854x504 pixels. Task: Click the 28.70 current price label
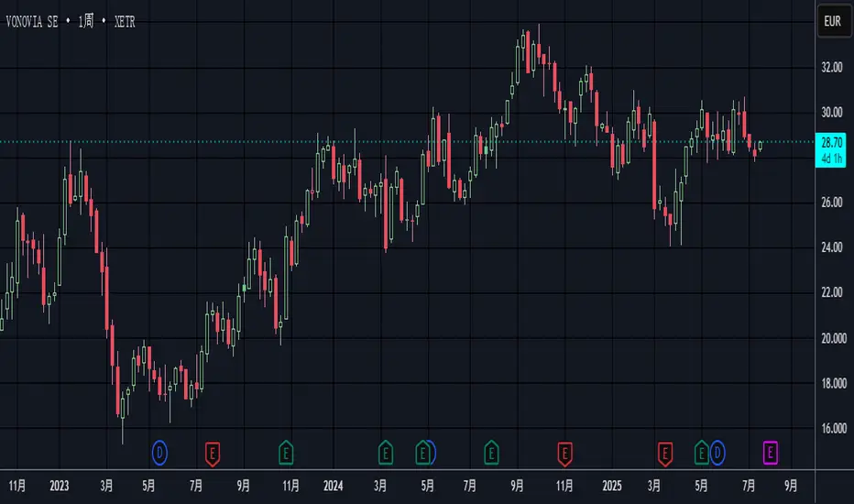tap(832, 142)
